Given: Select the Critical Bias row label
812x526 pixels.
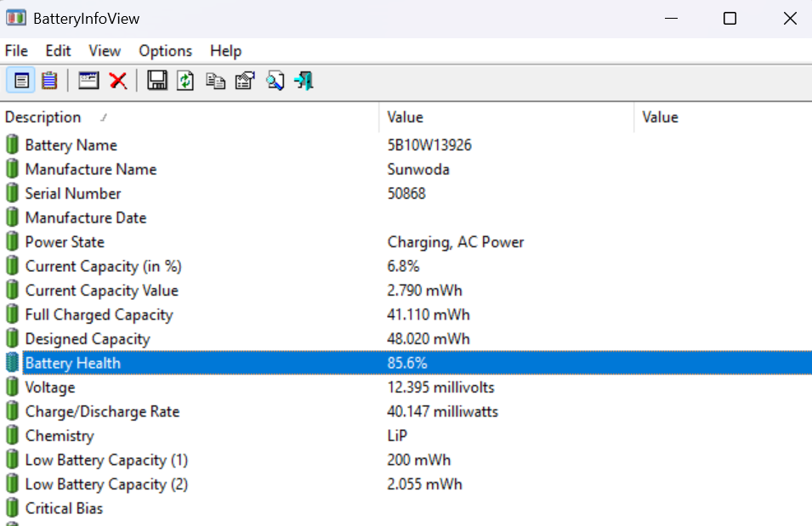Looking at the screenshot, I should (64, 508).
